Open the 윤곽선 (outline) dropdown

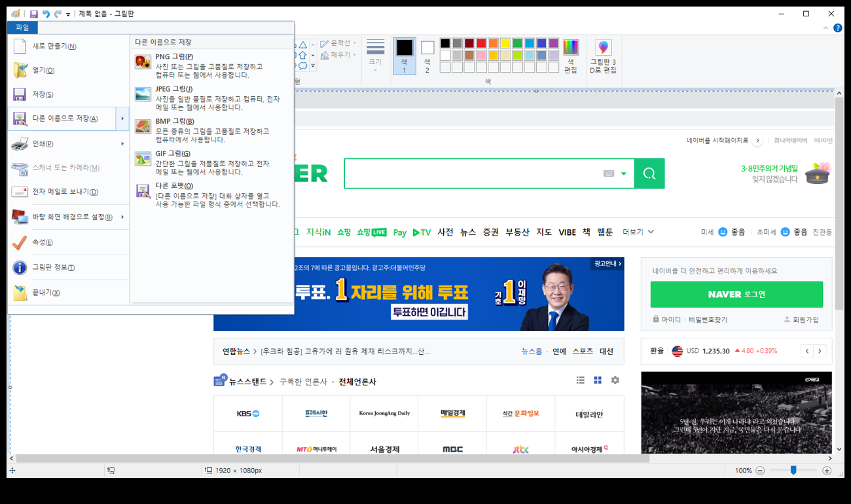(x=338, y=43)
